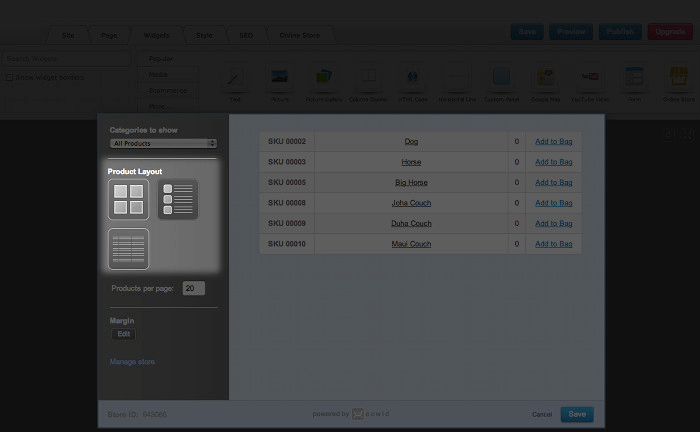The image size is (700, 432).
Task: Click Add to Bag for Horse
Action: coord(554,162)
